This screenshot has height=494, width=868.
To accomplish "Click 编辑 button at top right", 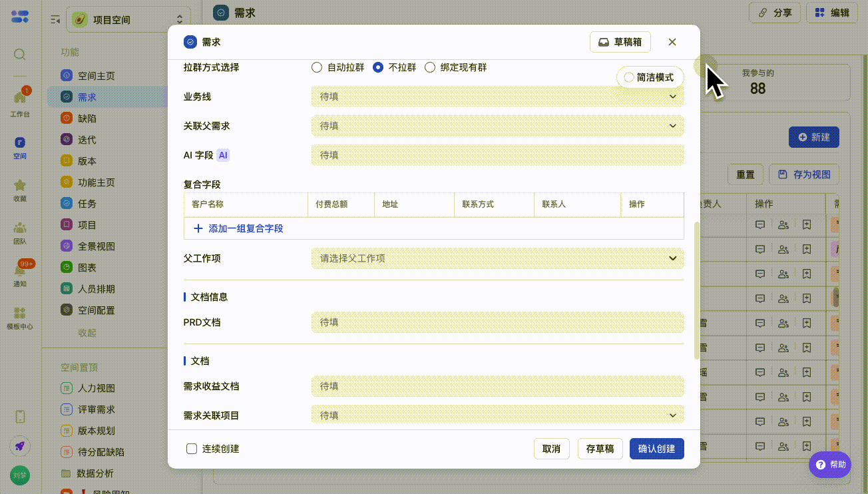I will (832, 13).
